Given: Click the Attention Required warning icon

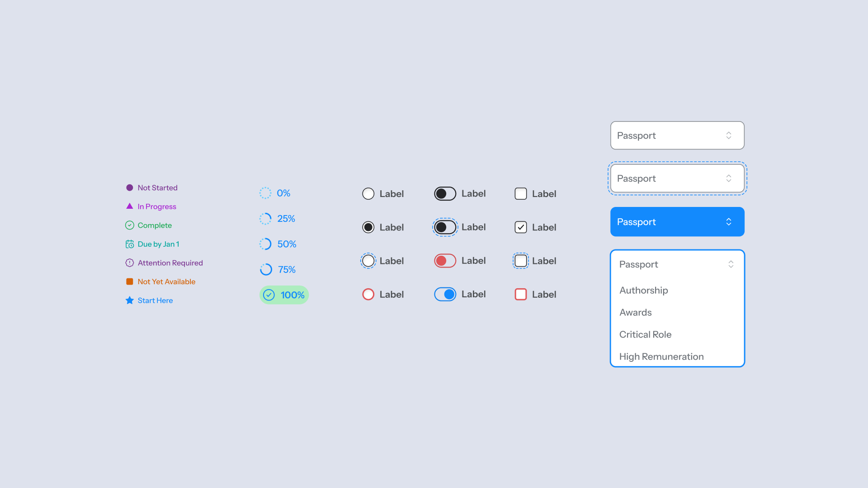Looking at the screenshot, I should 129,263.
